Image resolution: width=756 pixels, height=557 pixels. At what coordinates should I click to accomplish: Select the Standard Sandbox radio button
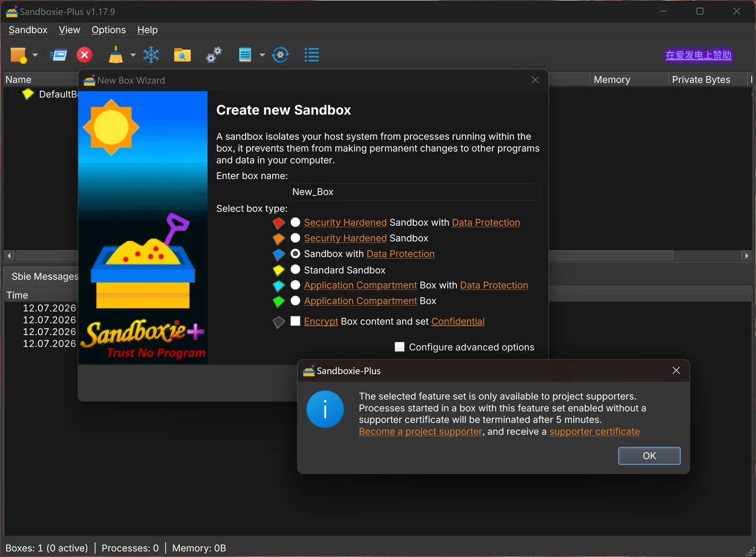click(295, 269)
